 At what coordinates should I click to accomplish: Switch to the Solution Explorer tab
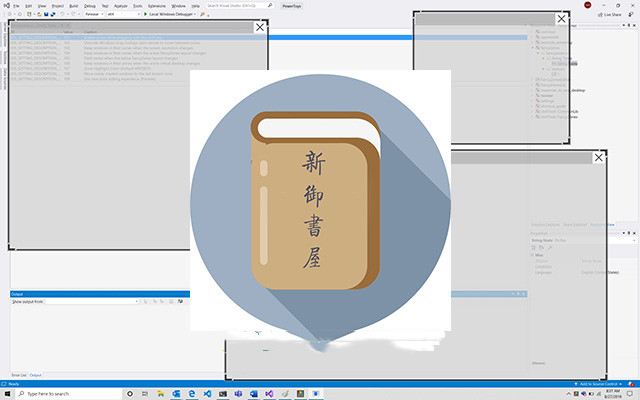(x=545, y=225)
